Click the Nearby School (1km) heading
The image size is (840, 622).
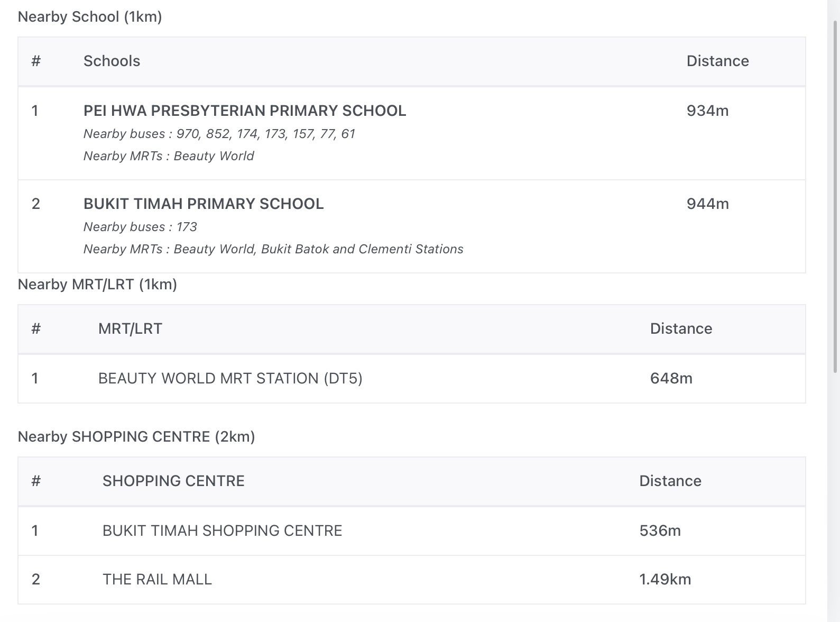click(x=90, y=17)
